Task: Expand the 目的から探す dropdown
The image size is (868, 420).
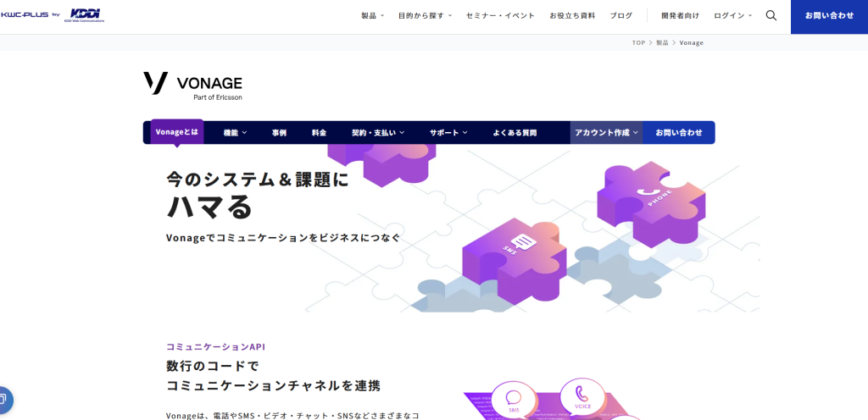Action: pos(426,15)
